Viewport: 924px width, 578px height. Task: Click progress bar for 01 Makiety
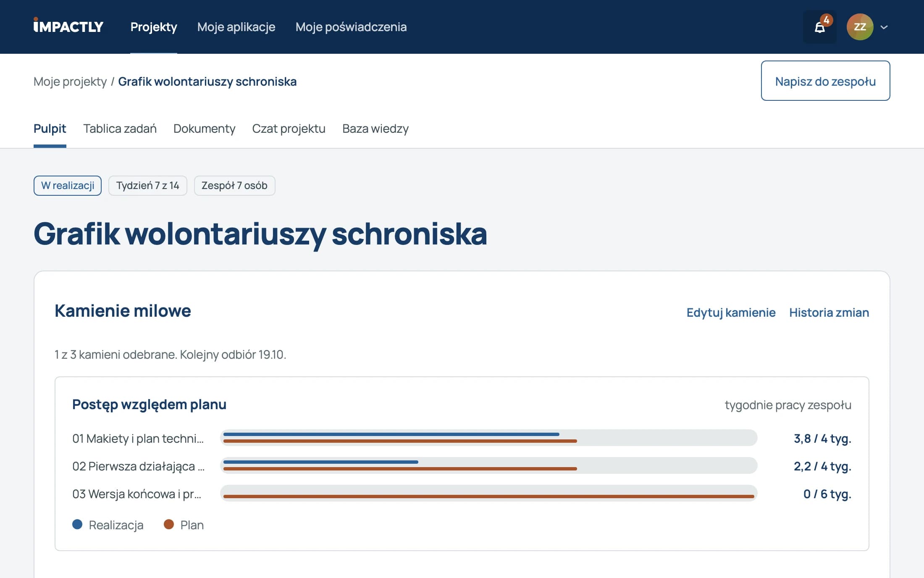click(x=488, y=438)
